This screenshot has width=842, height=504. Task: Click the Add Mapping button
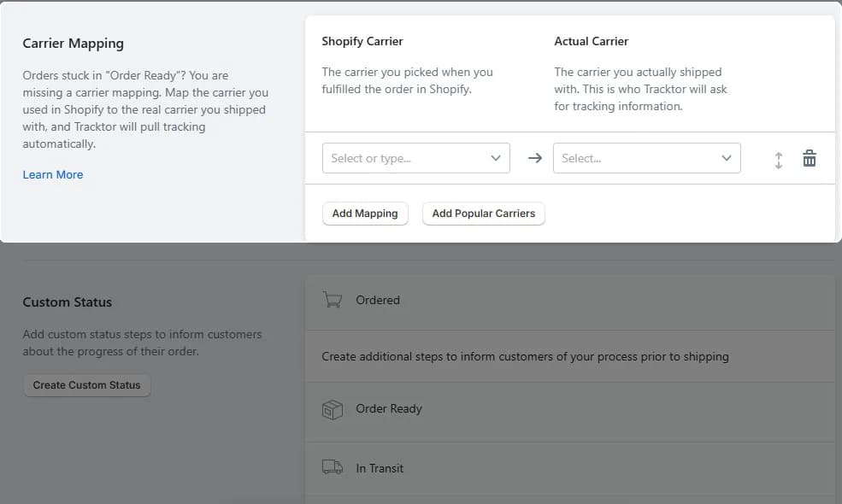pyautogui.click(x=365, y=214)
